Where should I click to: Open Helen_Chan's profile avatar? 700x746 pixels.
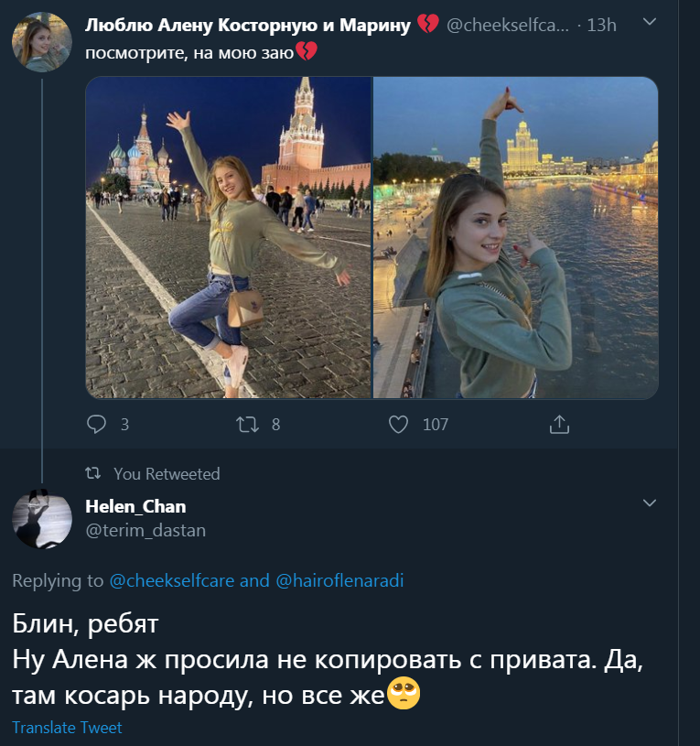coord(42,519)
